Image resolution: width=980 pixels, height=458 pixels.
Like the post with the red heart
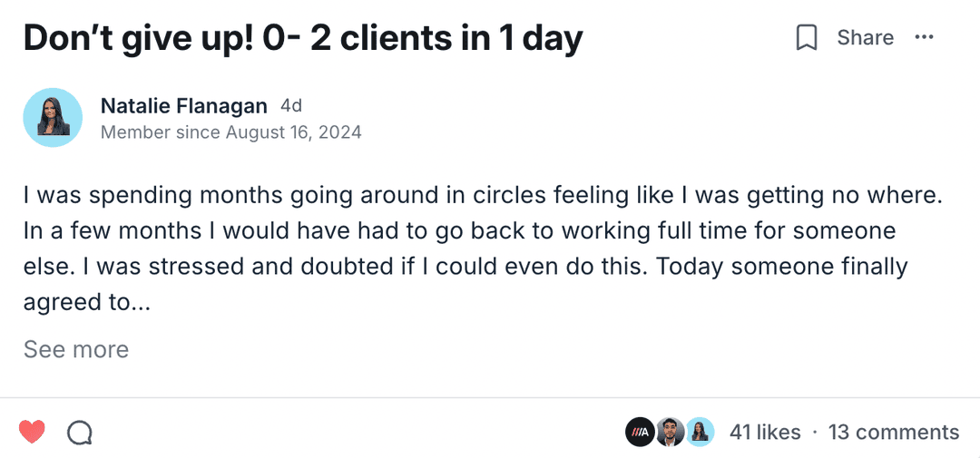(x=32, y=433)
